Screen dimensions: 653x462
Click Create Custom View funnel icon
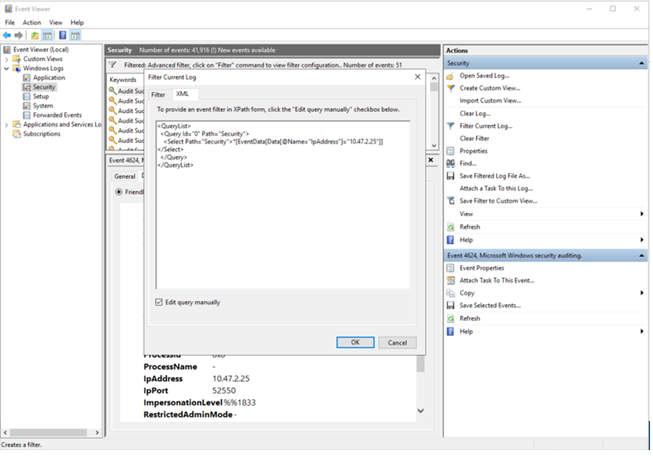point(450,88)
